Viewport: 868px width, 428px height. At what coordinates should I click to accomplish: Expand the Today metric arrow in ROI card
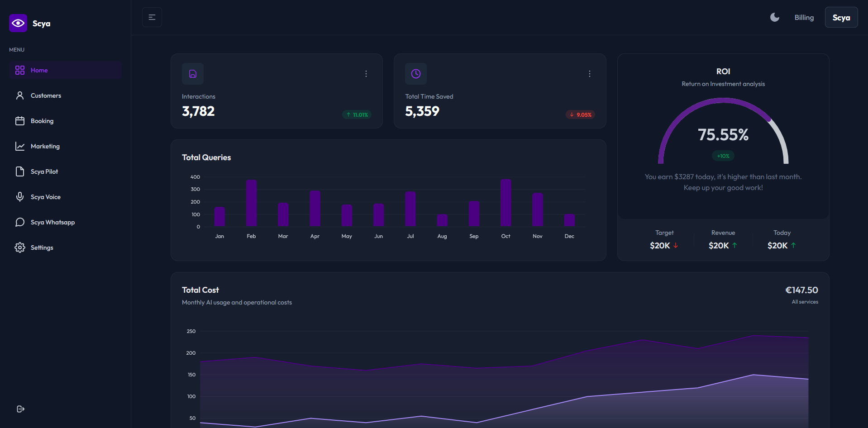[x=793, y=246]
